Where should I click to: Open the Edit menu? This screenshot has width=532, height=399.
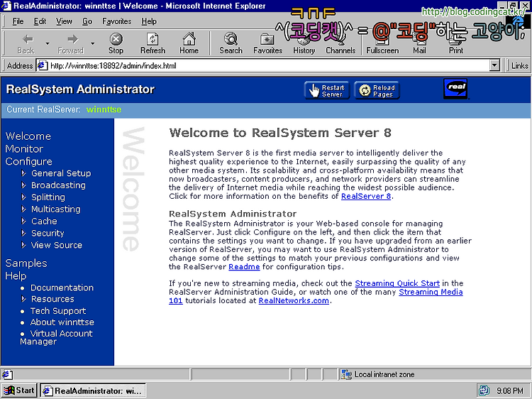tap(40, 21)
